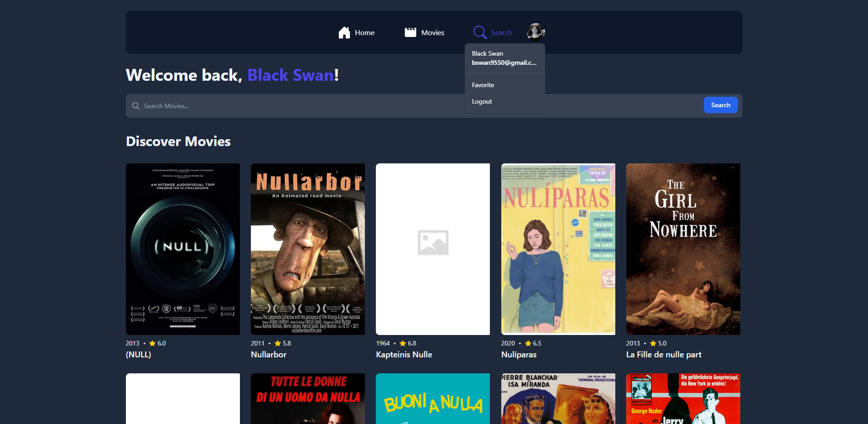Click the blue Search button
Screen dimensions: 868x424
(721, 105)
